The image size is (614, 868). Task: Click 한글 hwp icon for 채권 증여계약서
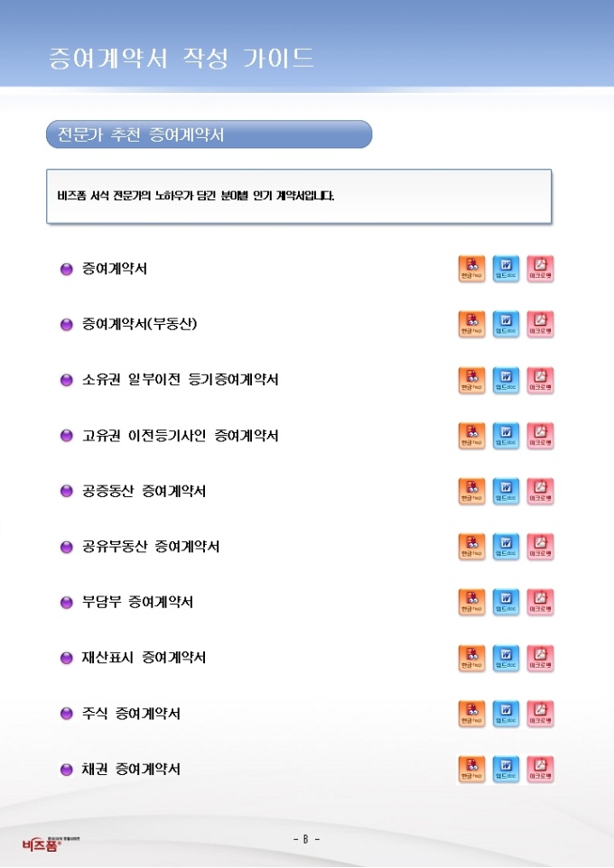tap(471, 770)
